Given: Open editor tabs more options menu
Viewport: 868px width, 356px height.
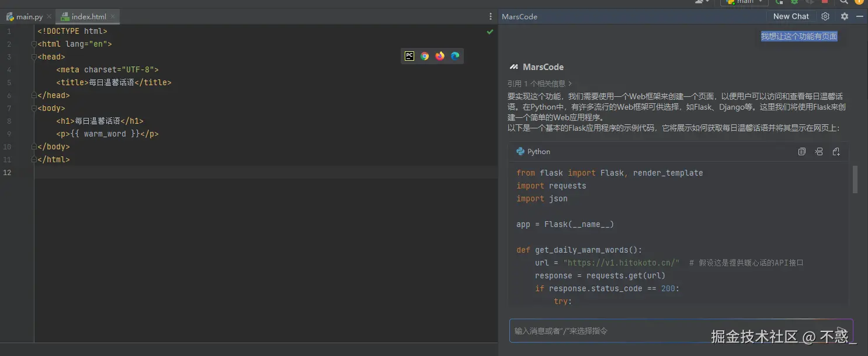Looking at the screenshot, I should [491, 17].
